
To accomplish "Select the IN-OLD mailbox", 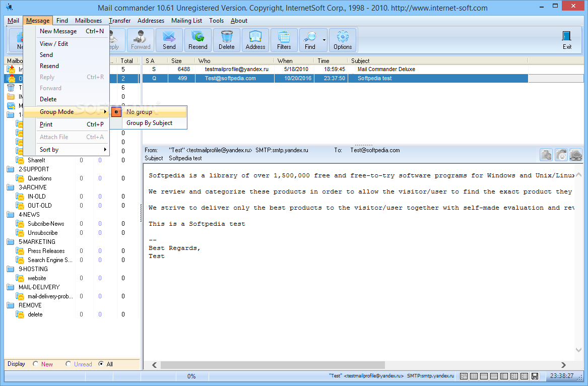I will coord(36,197).
